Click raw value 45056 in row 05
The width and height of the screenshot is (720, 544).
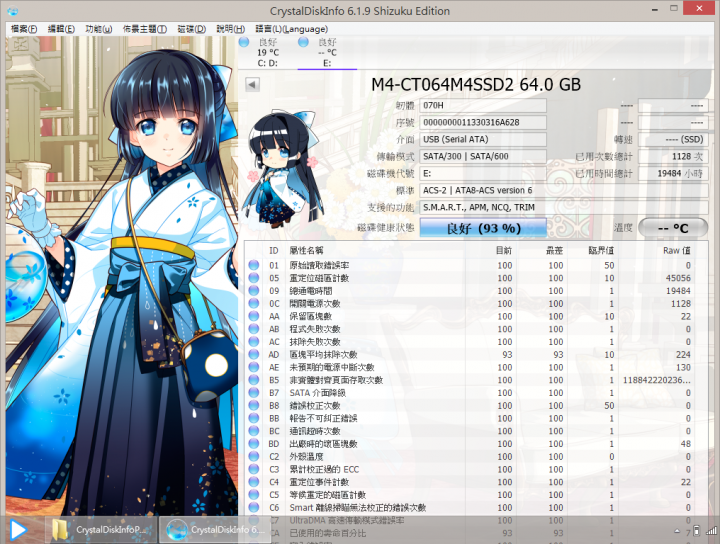pyautogui.click(x=678, y=278)
